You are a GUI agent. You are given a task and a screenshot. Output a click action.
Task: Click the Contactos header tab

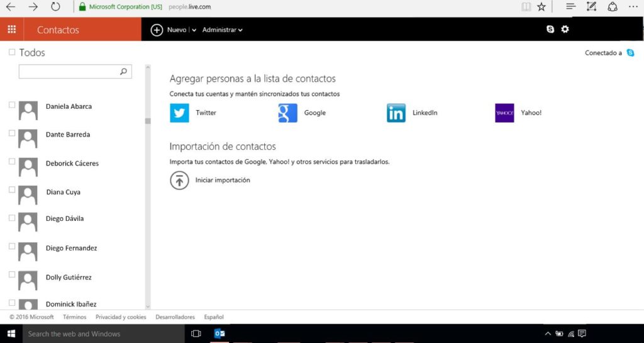pos(58,30)
